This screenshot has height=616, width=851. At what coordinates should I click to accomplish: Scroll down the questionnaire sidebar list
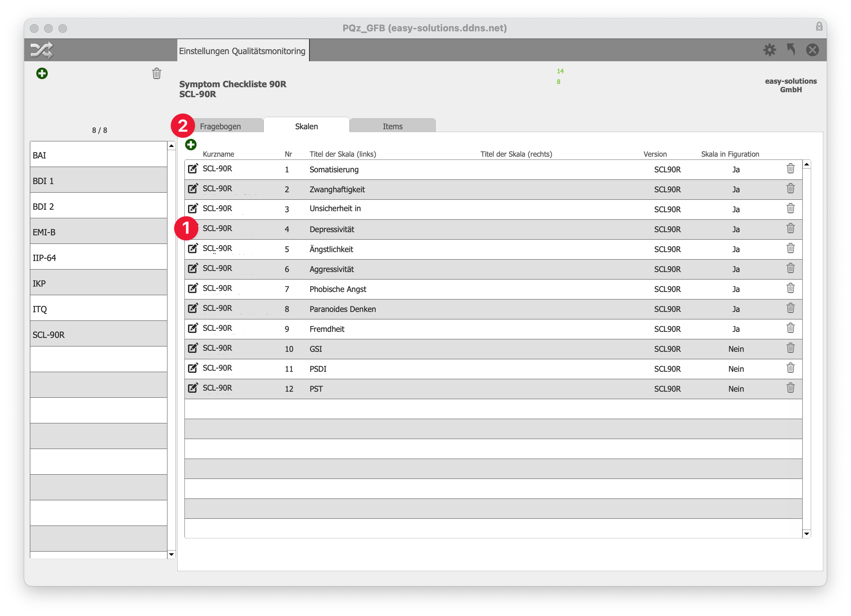pyautogui.click(x=171, y=555)
